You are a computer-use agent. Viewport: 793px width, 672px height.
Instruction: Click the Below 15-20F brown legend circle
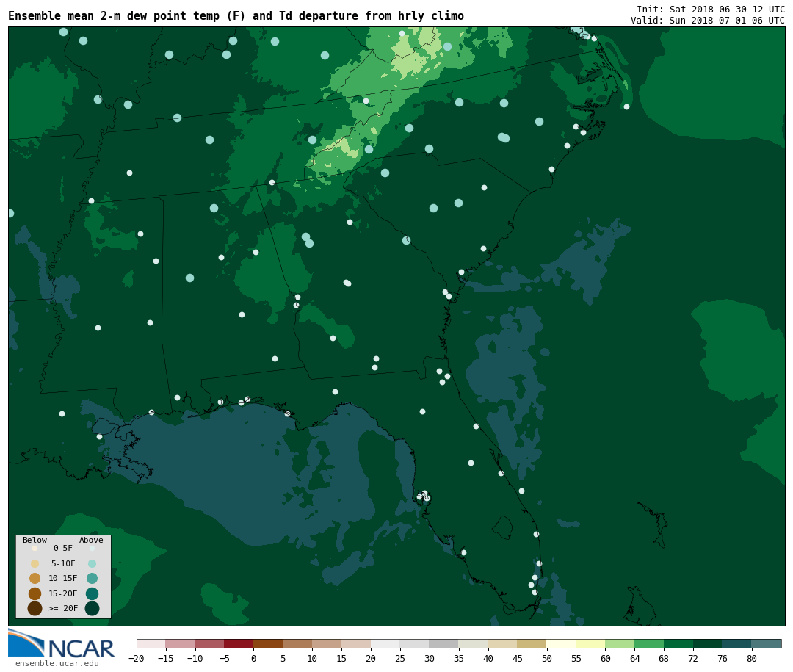35,593
